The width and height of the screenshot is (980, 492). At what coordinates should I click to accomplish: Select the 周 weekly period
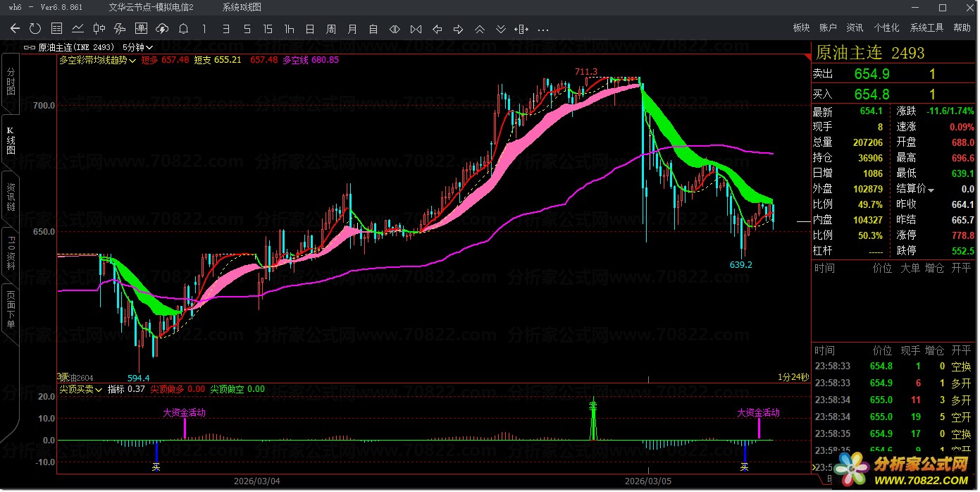(331, 29)
